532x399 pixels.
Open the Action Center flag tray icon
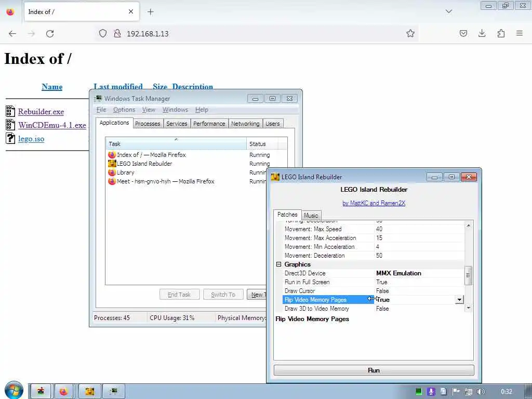[x=456, y=392]
